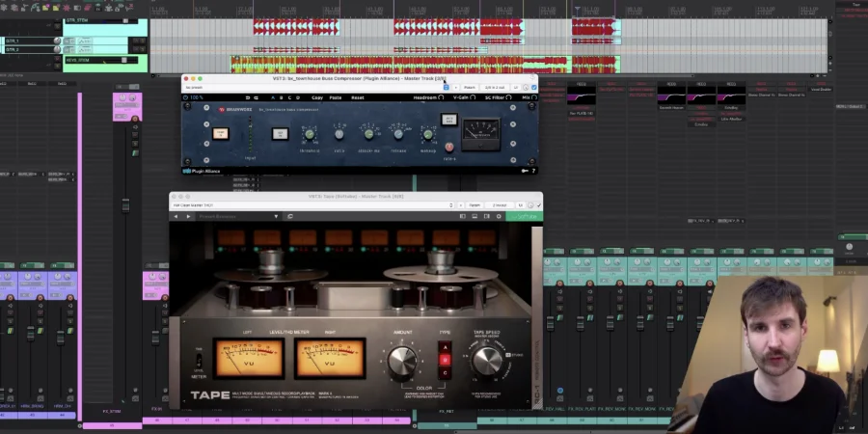Open the HM Clean Master preset dropdown in Tape

click(310, 205)
